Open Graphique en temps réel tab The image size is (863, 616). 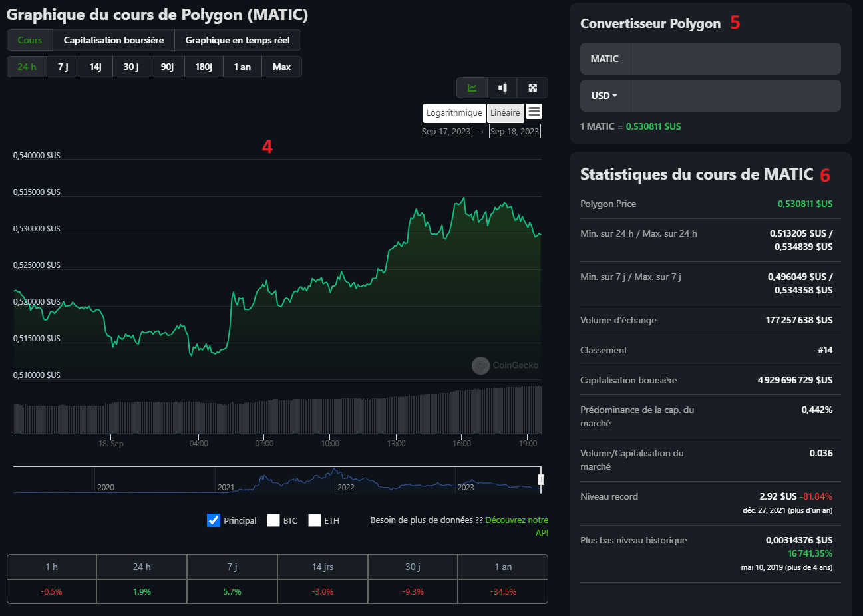[x=238, y=40]
